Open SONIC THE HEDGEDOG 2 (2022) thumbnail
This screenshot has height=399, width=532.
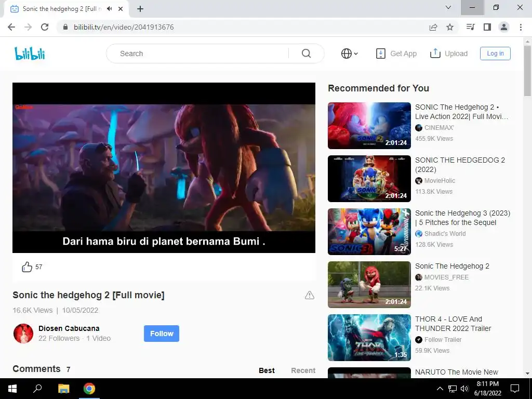369,179
